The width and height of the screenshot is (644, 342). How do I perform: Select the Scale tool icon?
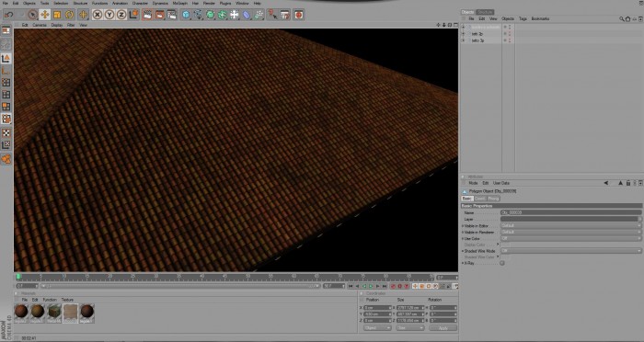pyautogui.click(x=57, y=15)
